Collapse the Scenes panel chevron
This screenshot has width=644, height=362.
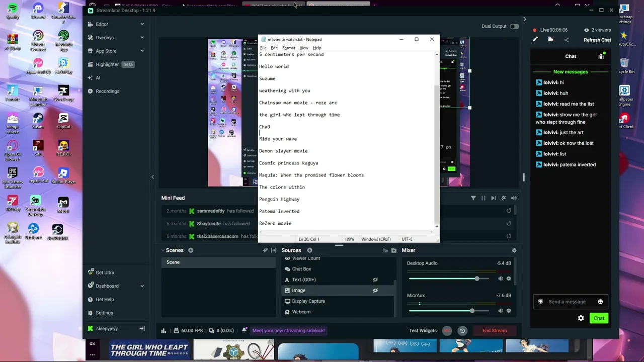tap(163, 250)
